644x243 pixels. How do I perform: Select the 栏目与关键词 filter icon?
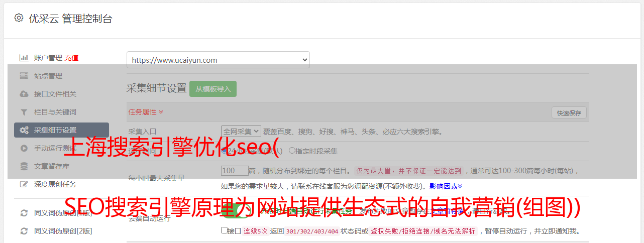24,112
